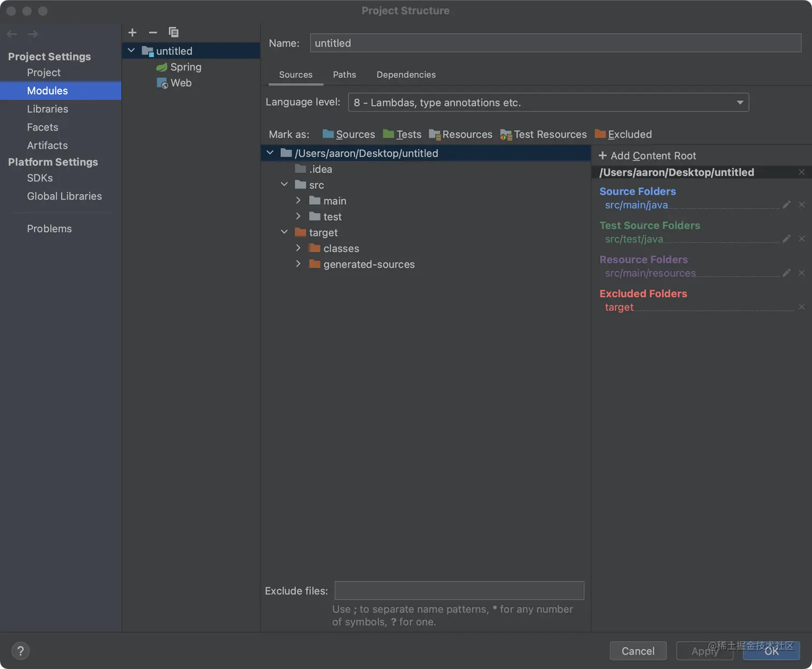The image size is (812, 669).
Task: Focus the module Name field
Action: (555, 43)
